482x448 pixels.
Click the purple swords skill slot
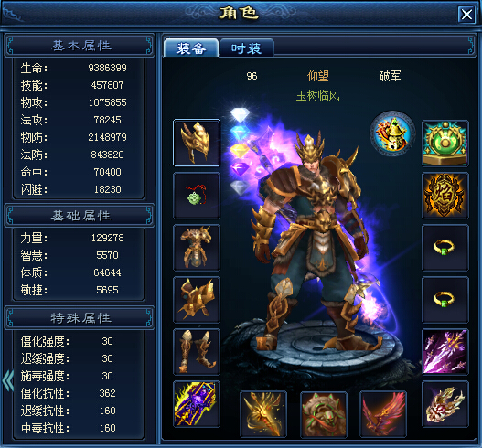[x=445, y=352]
